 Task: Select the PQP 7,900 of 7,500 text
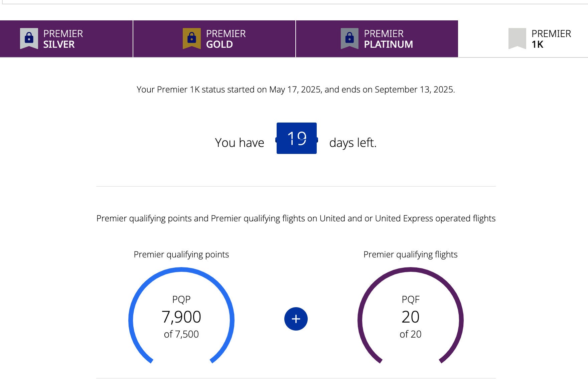coord(181,317)
